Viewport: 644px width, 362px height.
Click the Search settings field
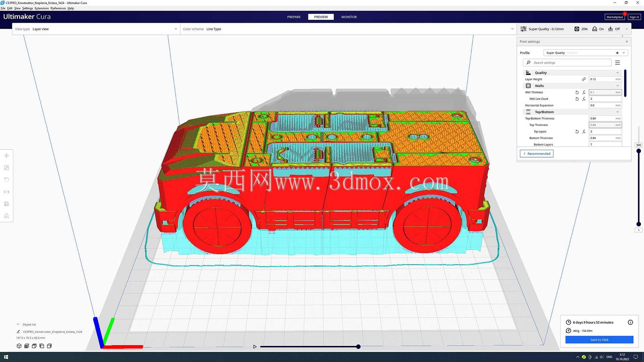[x=567, y=63]
